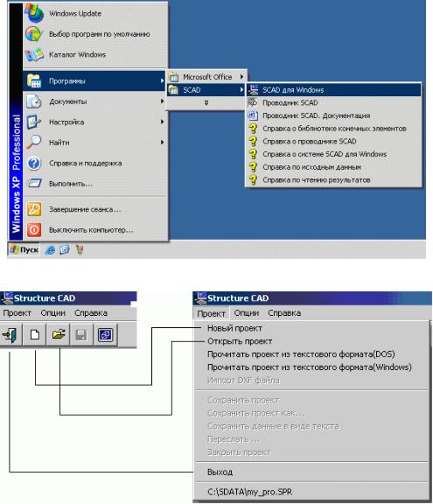Click the submenu arrow on the Программы item
The width and height of the screenshot is (433, 504).
coord(162,80)
